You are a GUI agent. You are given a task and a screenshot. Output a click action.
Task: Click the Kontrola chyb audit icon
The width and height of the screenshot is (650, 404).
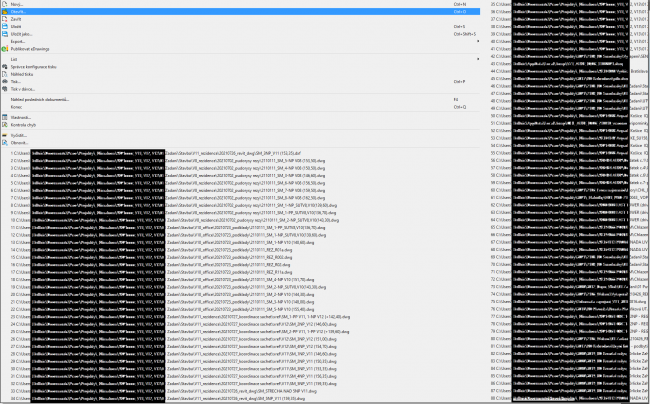pos(5,125)
